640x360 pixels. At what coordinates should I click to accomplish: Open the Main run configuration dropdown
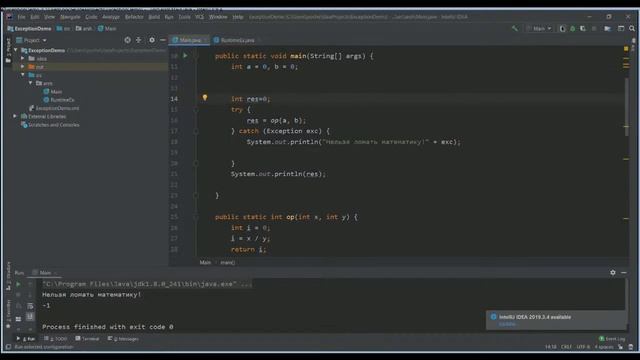539,29
